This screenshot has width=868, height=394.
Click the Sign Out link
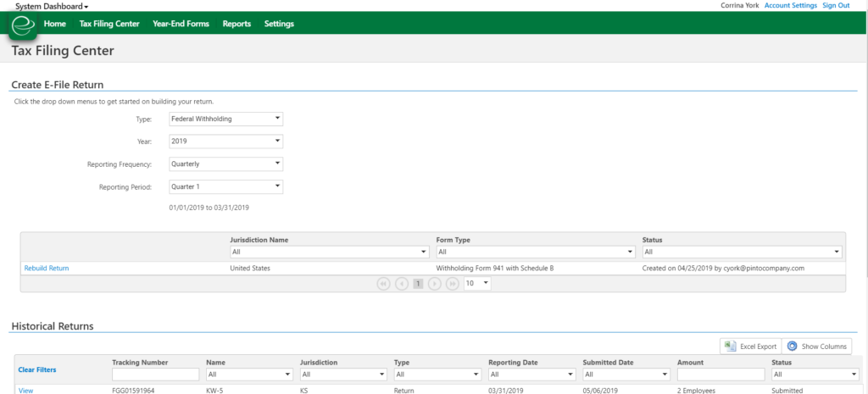(836, 5)
